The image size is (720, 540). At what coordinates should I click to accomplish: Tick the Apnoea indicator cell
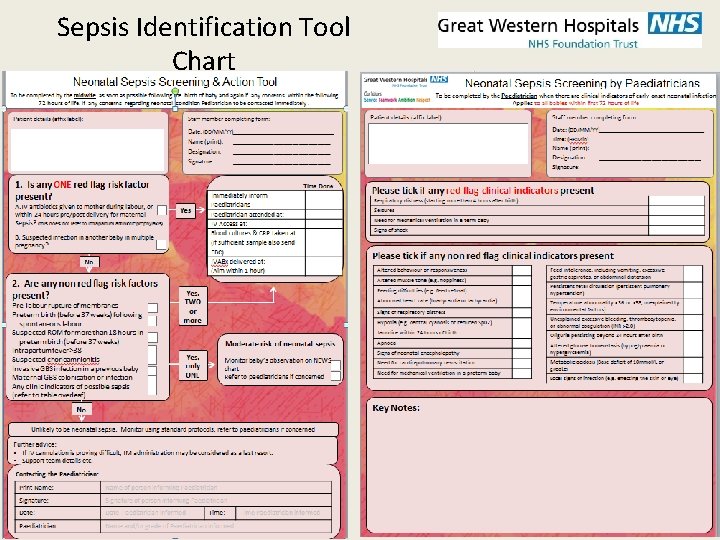(x=522, y=343)
